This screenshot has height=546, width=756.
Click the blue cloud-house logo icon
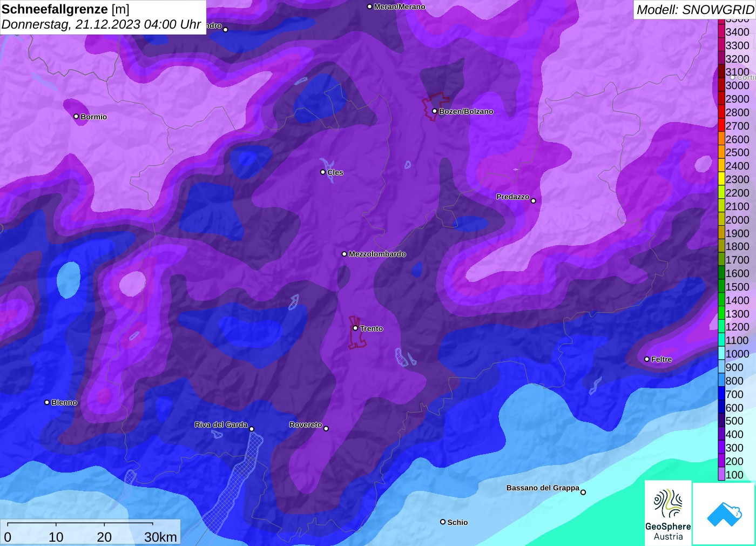[x=724, y=514]
